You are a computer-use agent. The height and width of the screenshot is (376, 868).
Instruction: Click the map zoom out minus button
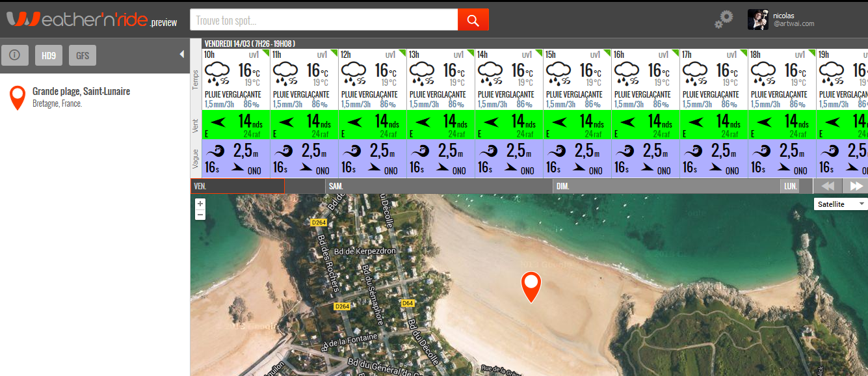(200, 215)
